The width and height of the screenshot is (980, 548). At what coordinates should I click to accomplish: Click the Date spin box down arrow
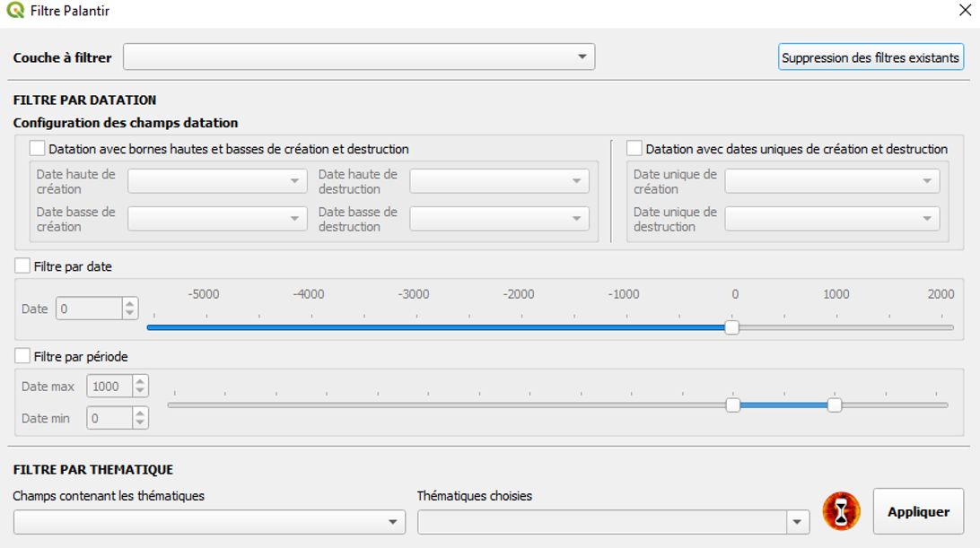[131, 314]
